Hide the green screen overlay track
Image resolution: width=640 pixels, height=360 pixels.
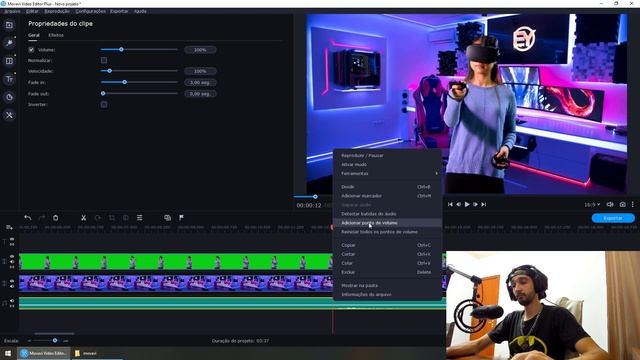[12, 256]
